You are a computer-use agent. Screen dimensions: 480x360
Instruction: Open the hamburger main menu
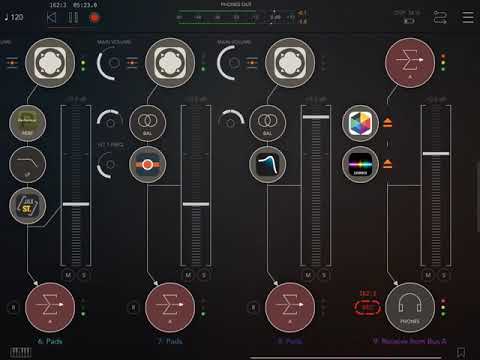coord(468,17)
